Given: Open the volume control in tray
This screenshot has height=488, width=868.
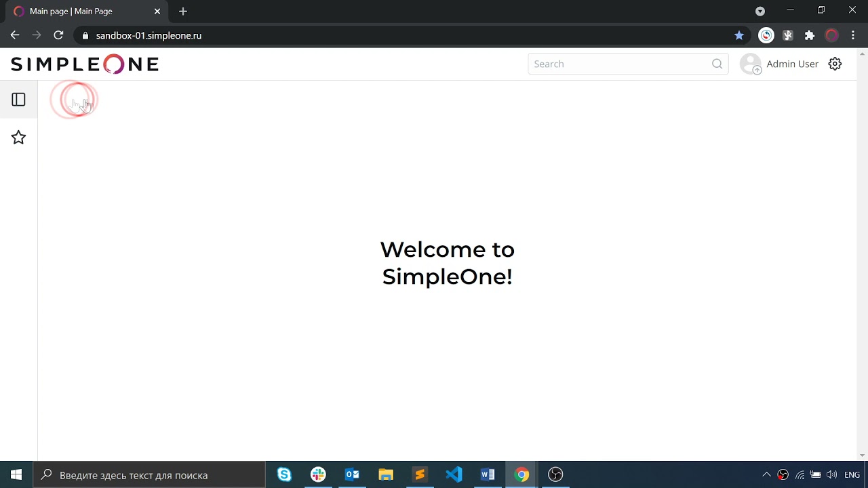Looking at the screenshot, I should tap(831, 475).
